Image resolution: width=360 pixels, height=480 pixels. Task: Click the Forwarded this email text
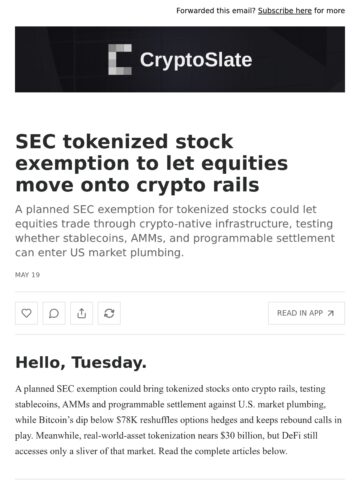click(216, 11)
